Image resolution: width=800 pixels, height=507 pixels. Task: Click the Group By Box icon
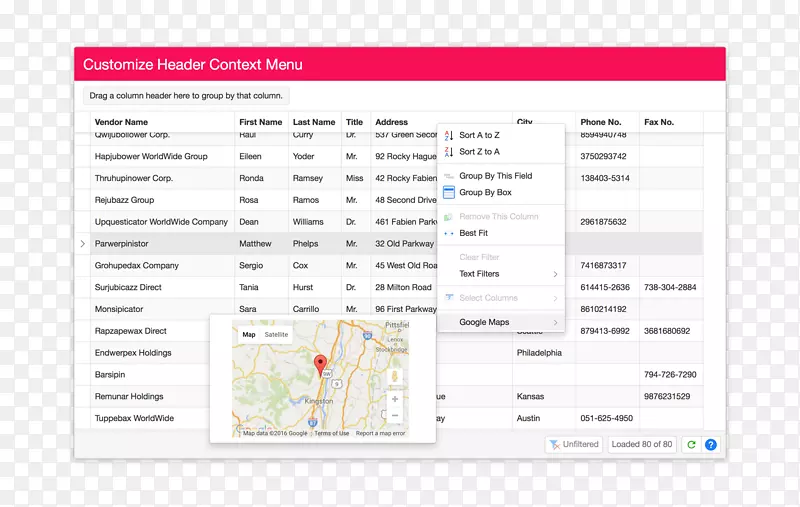(448, 192)
